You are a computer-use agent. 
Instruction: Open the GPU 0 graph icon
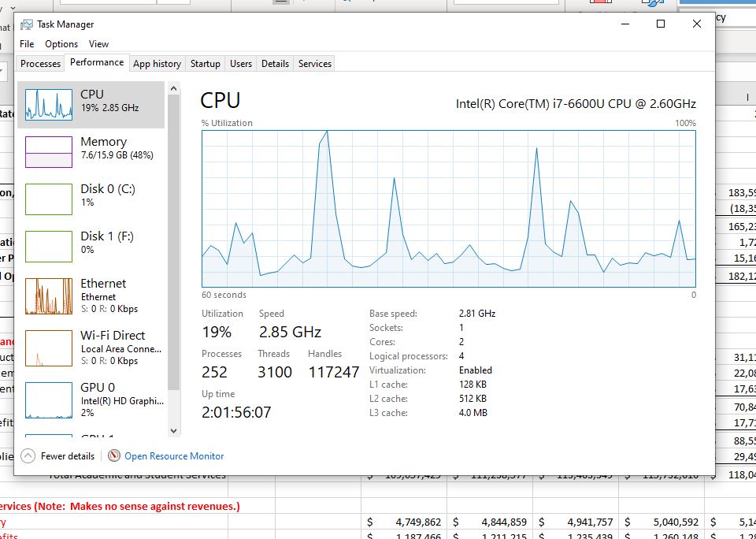(x=49, y=400)
